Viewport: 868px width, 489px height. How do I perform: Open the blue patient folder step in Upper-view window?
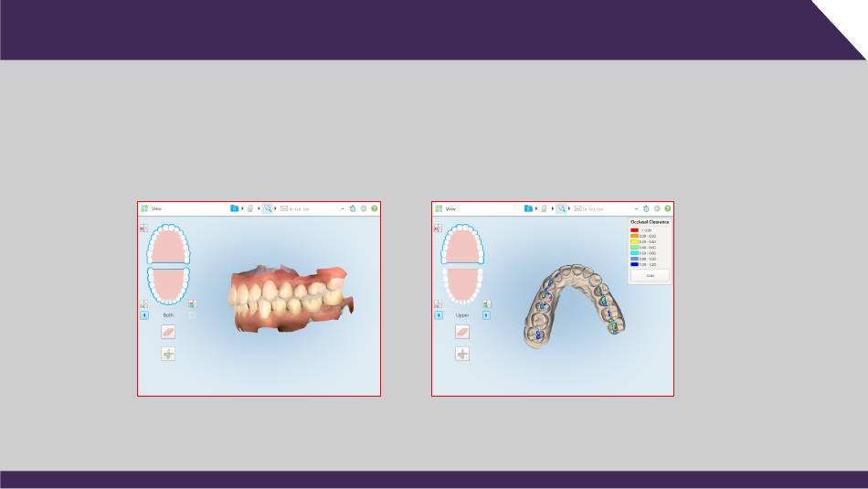pos(528,208)
